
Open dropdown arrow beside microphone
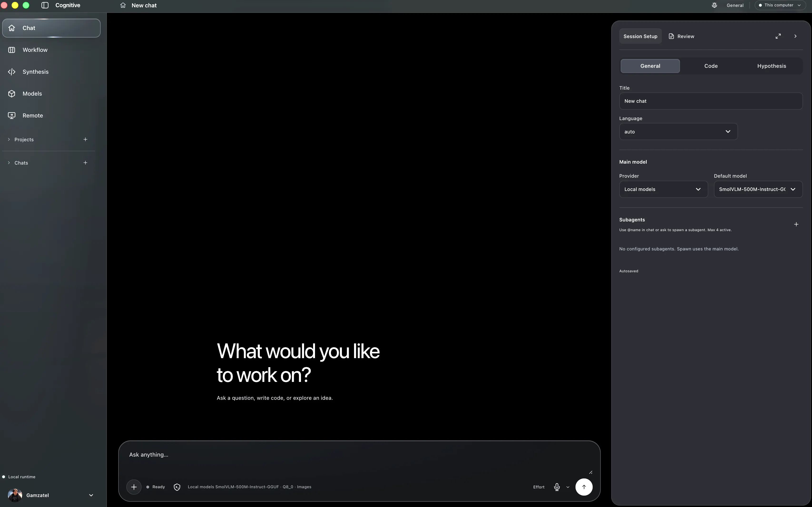(568, 487)
